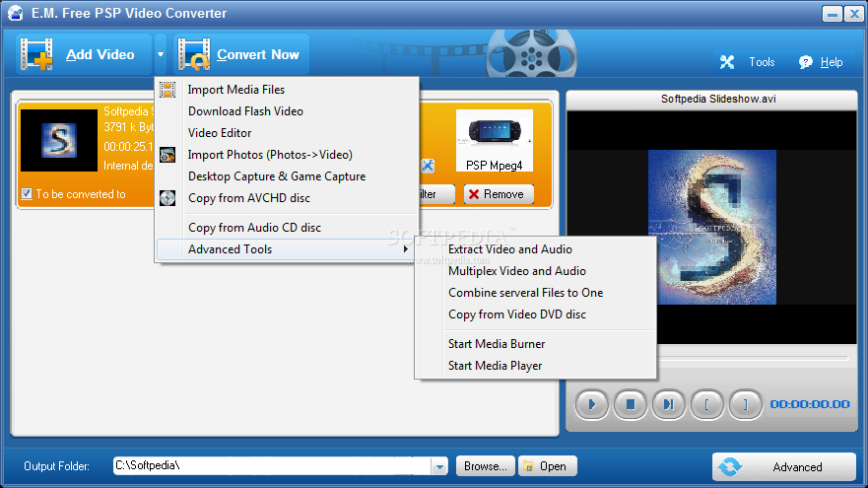
Task: Open the Tools wrench icon
Action: (727, 62)
